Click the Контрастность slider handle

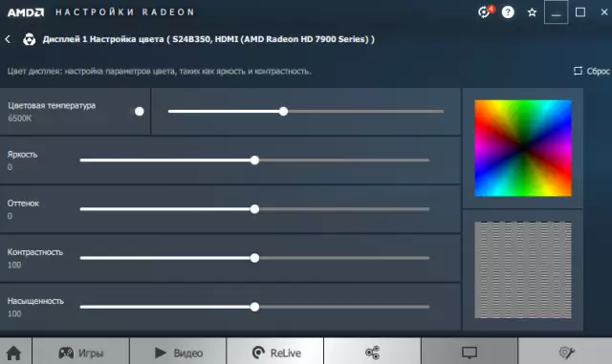click(254, 258)
